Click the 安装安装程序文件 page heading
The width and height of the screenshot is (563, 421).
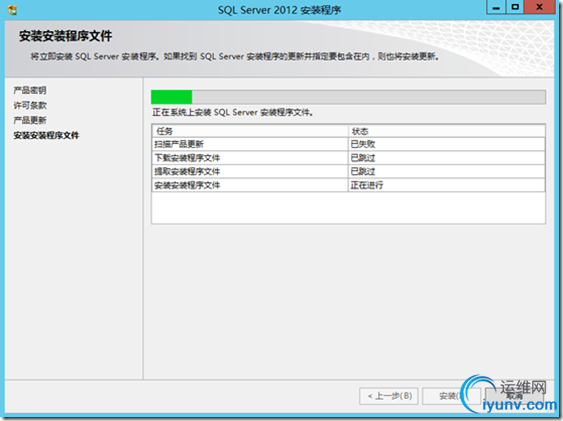pos(65,36)
